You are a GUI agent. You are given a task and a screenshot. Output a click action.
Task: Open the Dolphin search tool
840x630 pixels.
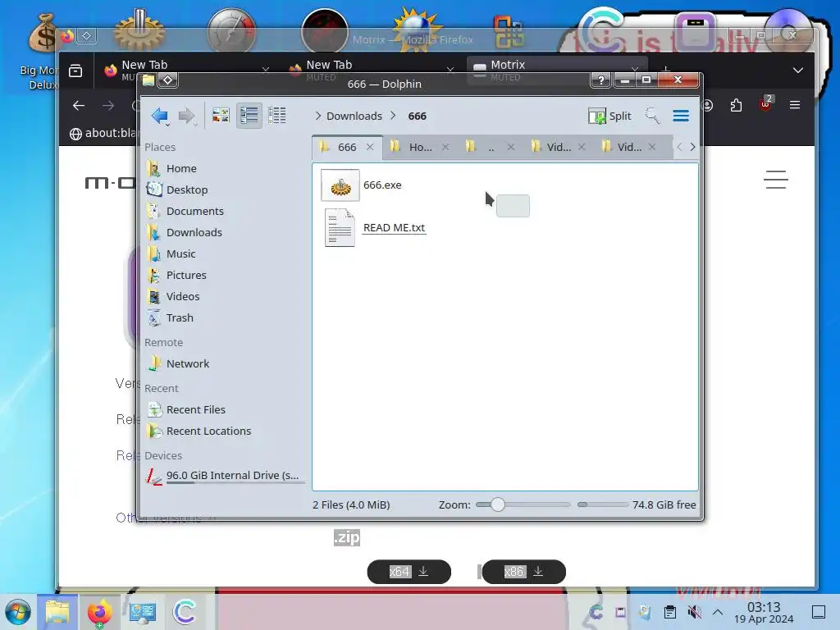pyautogui.click(x=652, y=116)
